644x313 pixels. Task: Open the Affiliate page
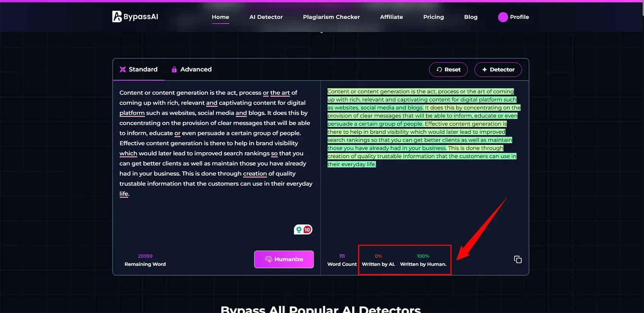click(x=391, y=17)
